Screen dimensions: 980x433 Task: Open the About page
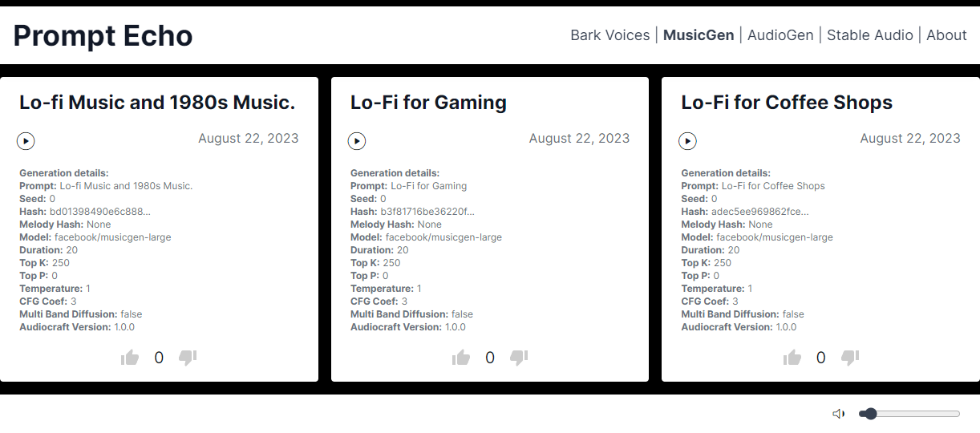[946, 35]
